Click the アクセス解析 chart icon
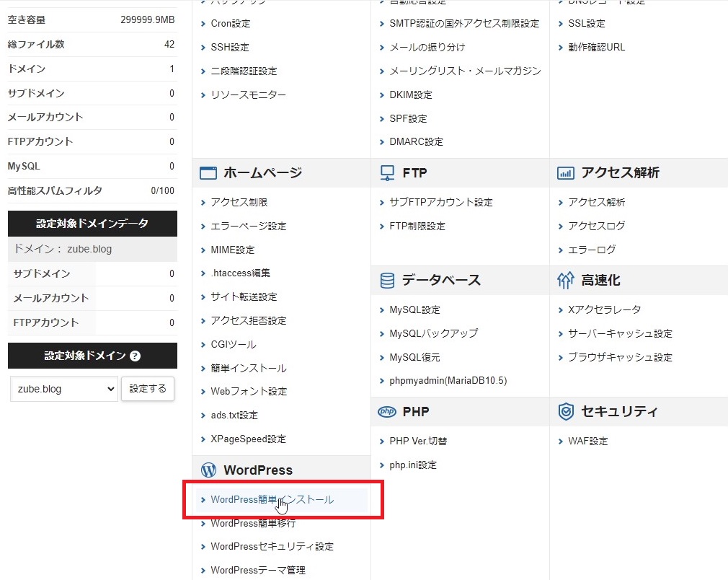 566,173
